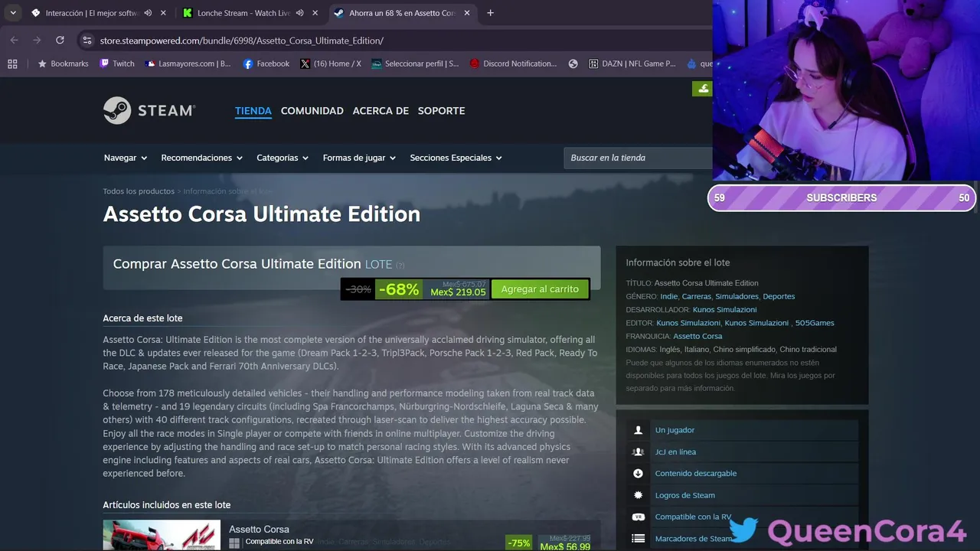
Task: Click the -68% discount badge
Action: (399, 289)
